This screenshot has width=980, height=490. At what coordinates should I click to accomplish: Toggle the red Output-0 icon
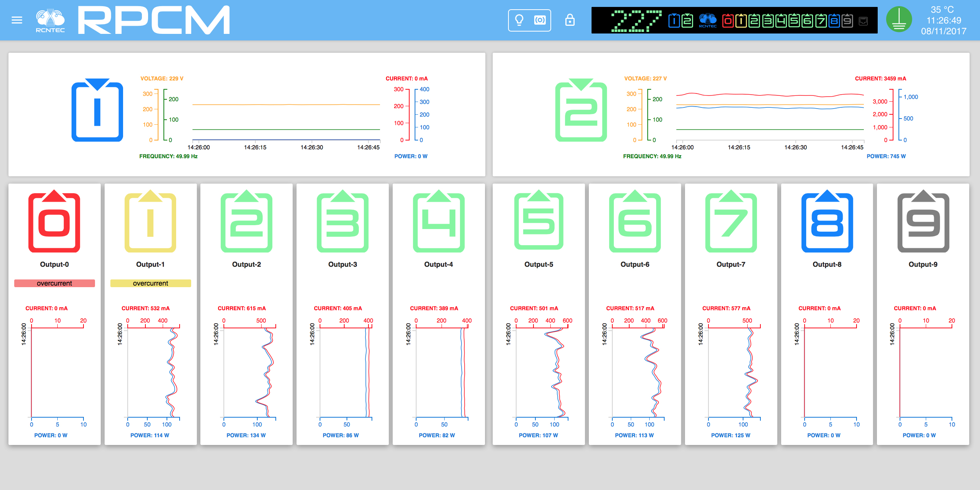[54, 221]
